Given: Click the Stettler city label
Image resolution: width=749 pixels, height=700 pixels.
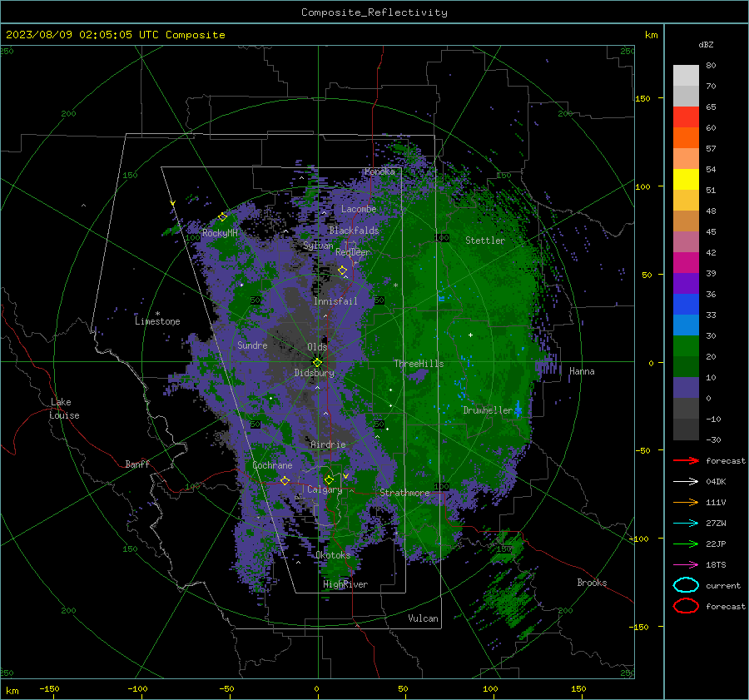Looking at the screenshot, I should (485, 241).
